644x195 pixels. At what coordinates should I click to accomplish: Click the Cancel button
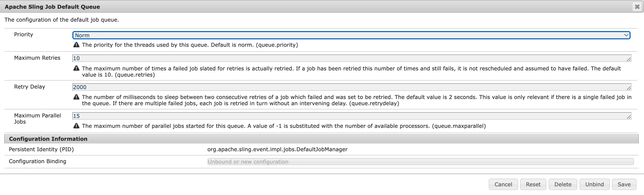click(503, 184)
